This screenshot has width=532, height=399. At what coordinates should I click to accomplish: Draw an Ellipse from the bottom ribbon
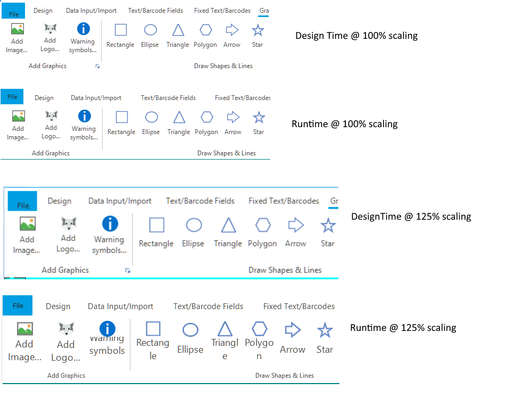pos(190,338)
